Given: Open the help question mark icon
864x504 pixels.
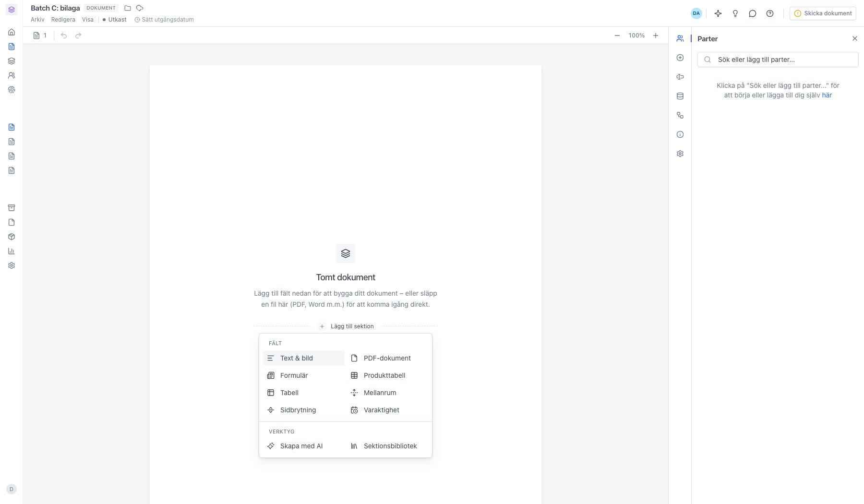Looking at the screenshot, I should pos(770,13).
